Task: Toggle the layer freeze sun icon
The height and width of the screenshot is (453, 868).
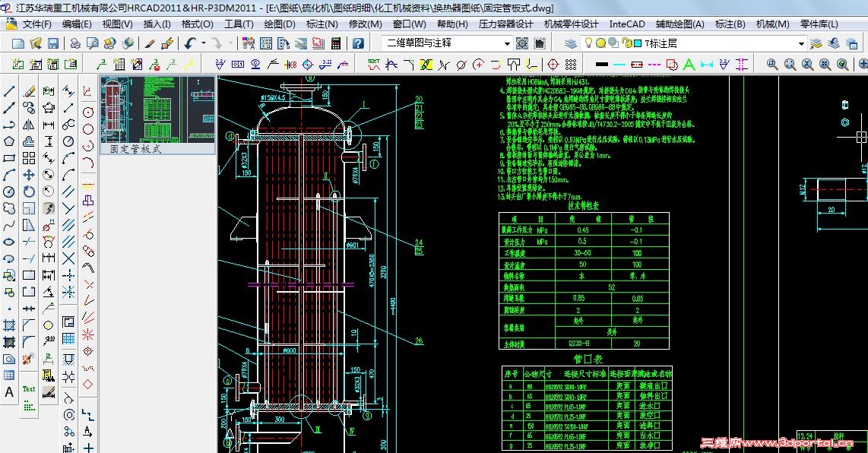Action: point(600,43)
